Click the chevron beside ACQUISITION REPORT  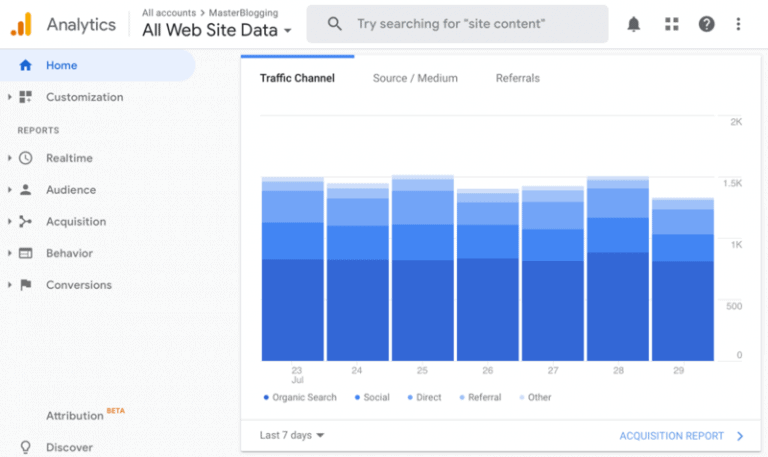[x=740, y=436]
